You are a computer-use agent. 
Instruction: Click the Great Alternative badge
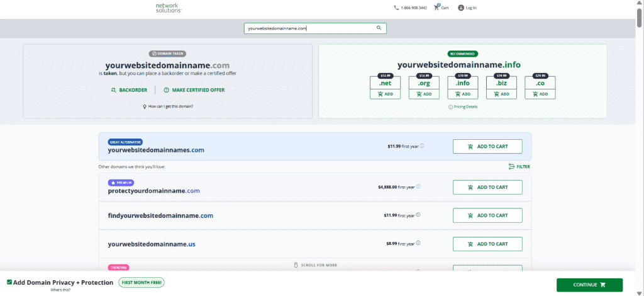point(125,142)
